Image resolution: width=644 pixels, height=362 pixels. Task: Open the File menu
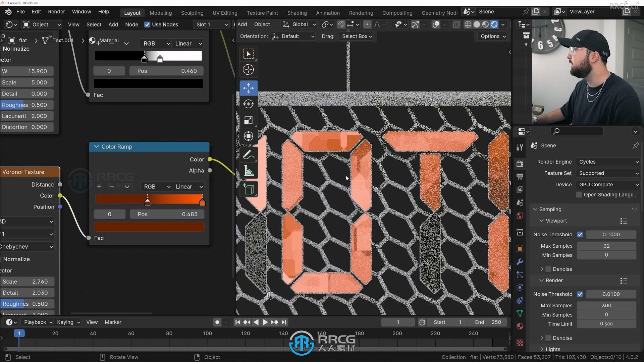20,11
